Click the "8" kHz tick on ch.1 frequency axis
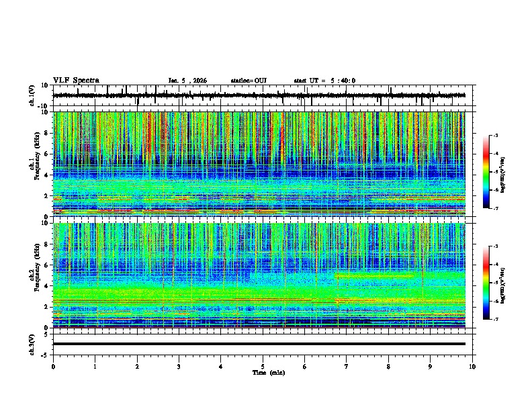Viewport: 532px width, 411px height. 47,133
